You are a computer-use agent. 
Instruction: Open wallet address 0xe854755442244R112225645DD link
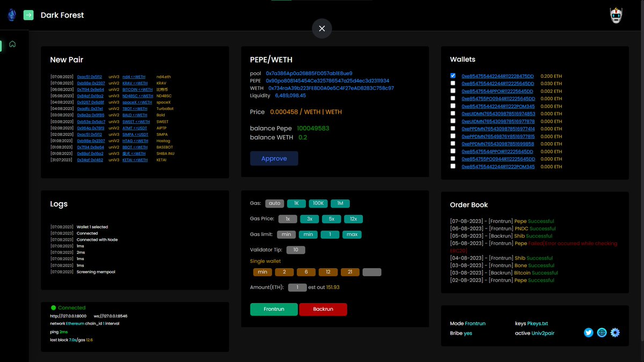(x=498, y=84)
